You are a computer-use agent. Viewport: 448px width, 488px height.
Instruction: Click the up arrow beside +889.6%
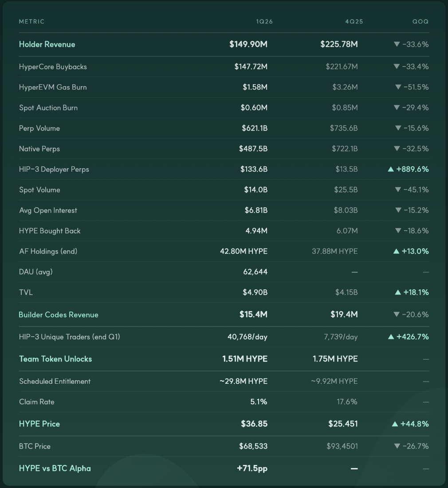[391, 169]
